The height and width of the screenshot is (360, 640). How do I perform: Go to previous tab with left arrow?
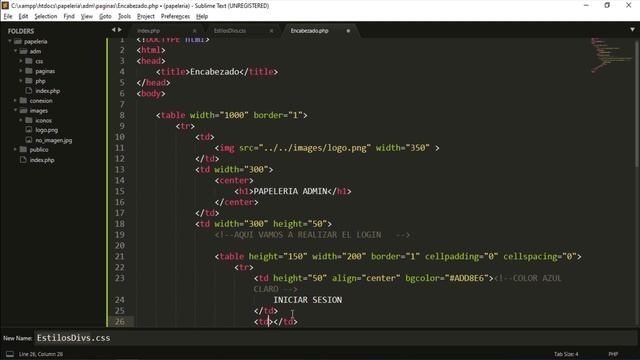click(113, 30)
